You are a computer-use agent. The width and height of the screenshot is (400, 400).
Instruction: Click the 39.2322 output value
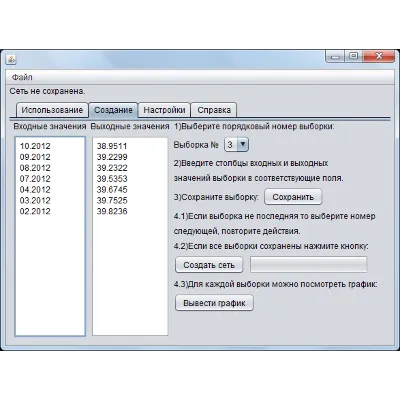coord(112,168)
